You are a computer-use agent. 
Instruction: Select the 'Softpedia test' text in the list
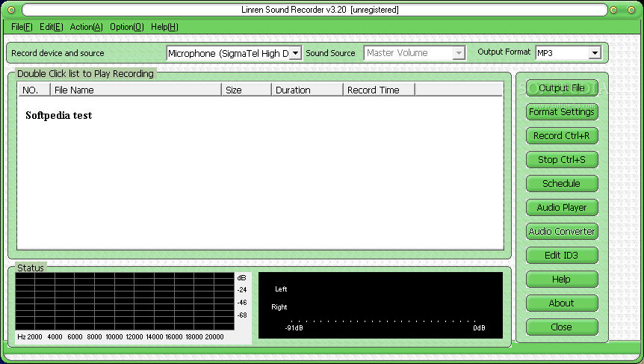(x=59, y=115)
